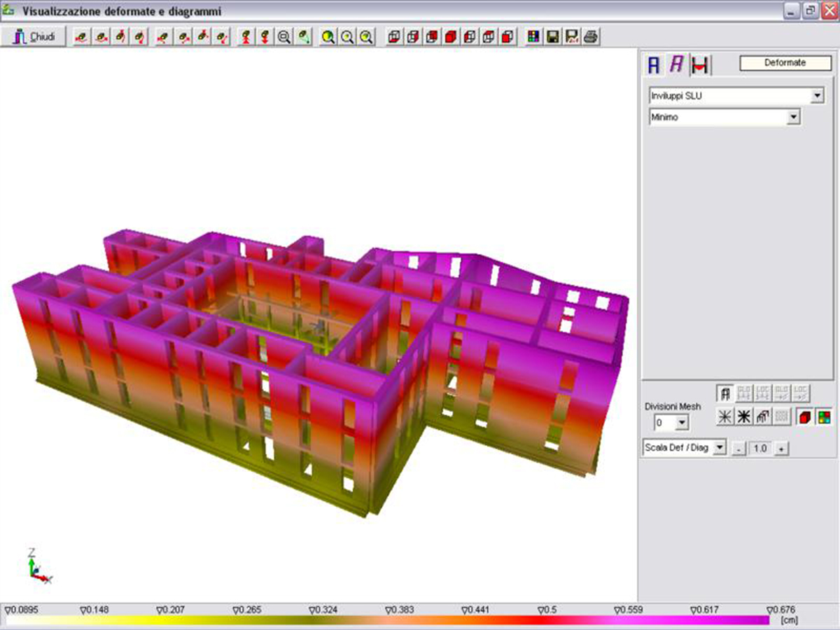Click the color palette grid icon
This screenshot has width=840, height=630.
(x=533, y=37)
